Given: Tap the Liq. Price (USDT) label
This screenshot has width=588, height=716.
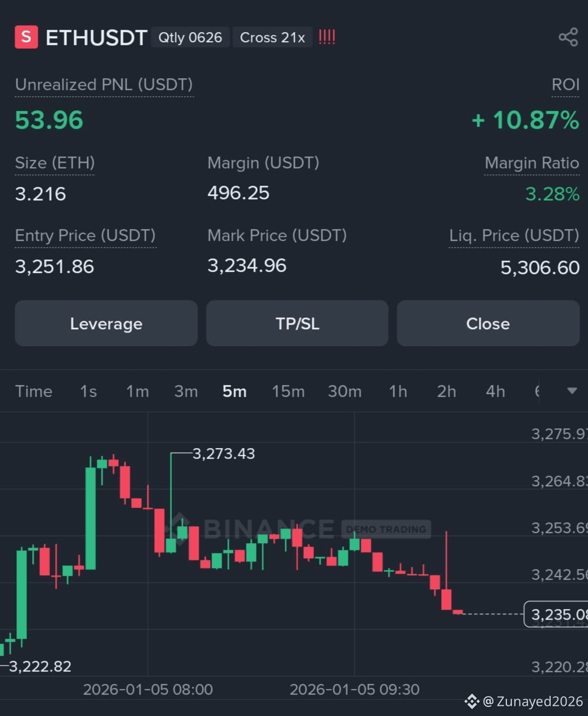Looking at the screenshot, I should (514, 235).
